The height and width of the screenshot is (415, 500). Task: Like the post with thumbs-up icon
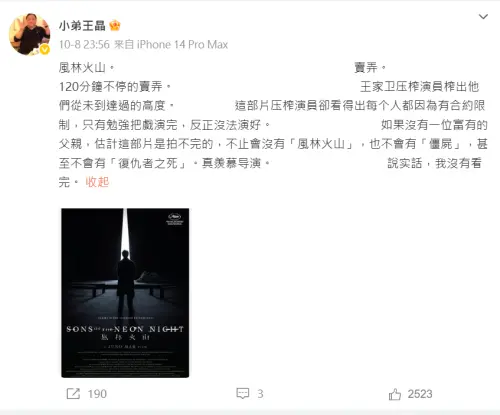click(395, 394)
